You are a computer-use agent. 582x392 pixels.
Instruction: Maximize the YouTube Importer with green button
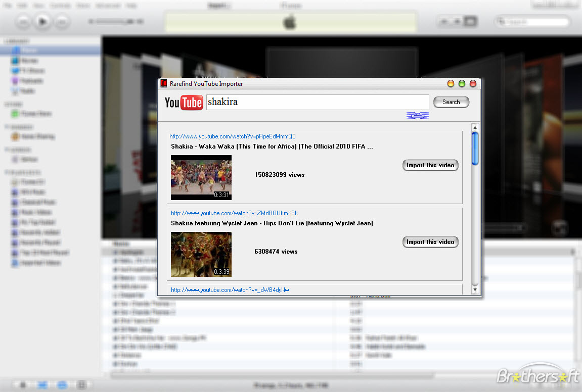point(462,83)
